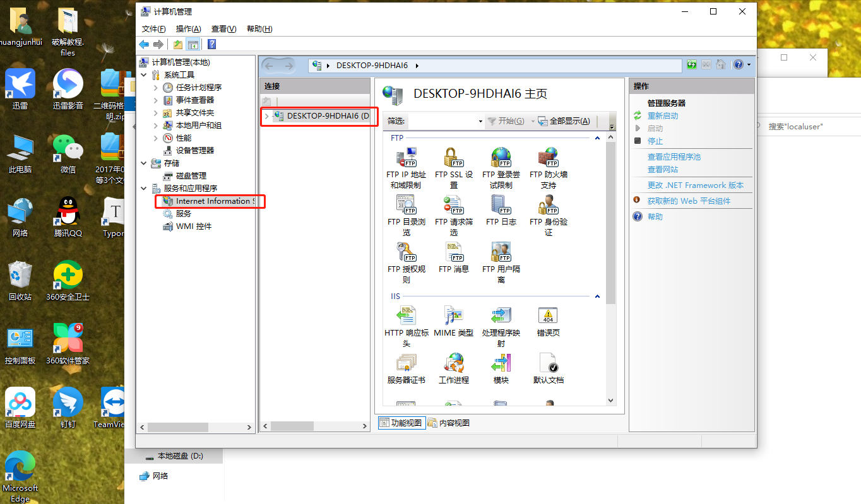Expand DESKTOP-9HDHAI6 in the 连接 pane
Viewport: 861px width, 504px height.
tap(266, 116)
